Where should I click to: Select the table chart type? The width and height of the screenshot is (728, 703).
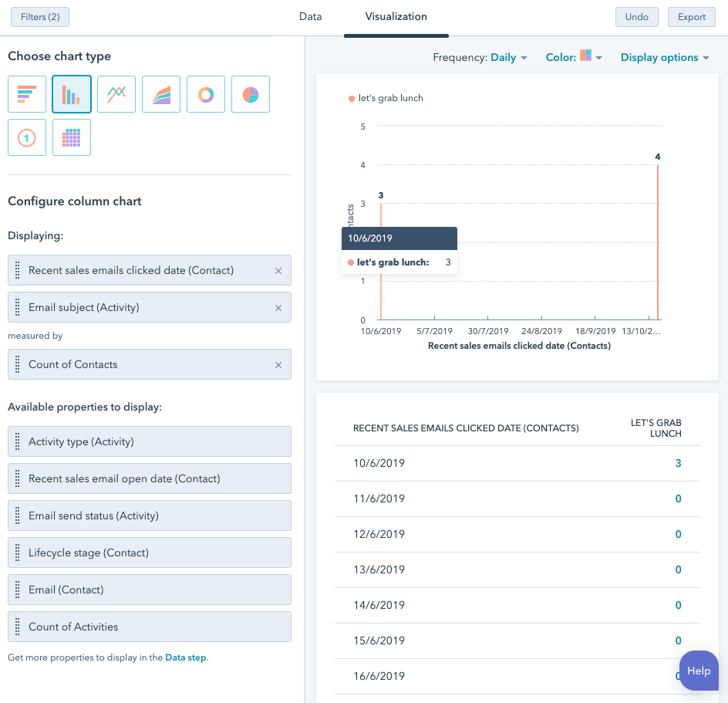(71, 137)
